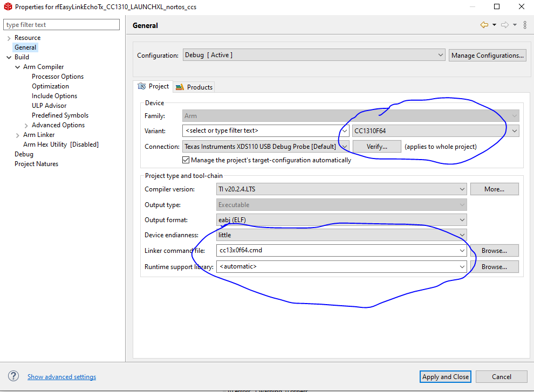The height and width of the screenshot is (392, 534).
Task: Open the Runtime support library dropdown
Action: 462,266
